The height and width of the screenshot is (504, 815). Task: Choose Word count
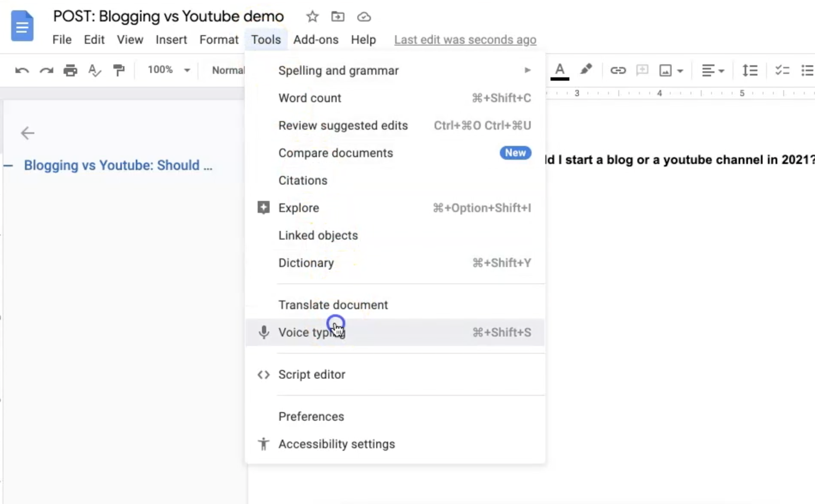[395, 98]
